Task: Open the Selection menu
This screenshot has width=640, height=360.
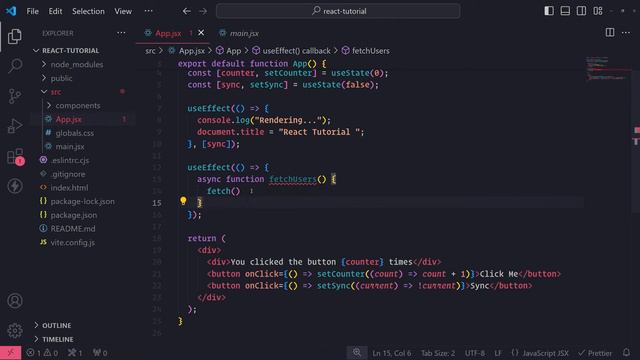Action: tap(88, 11)
